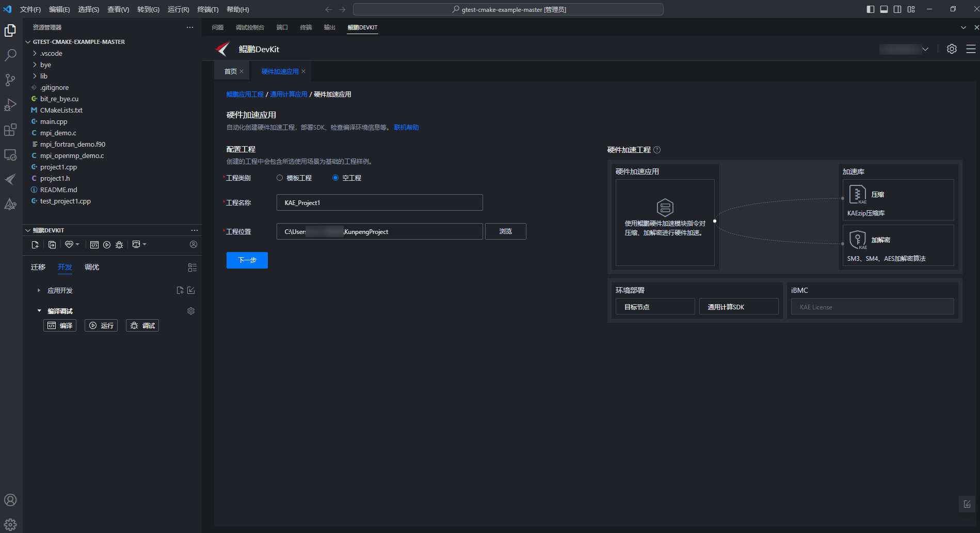Open the 联机帮助 link

pyautogui.click(x=407, y=127)
